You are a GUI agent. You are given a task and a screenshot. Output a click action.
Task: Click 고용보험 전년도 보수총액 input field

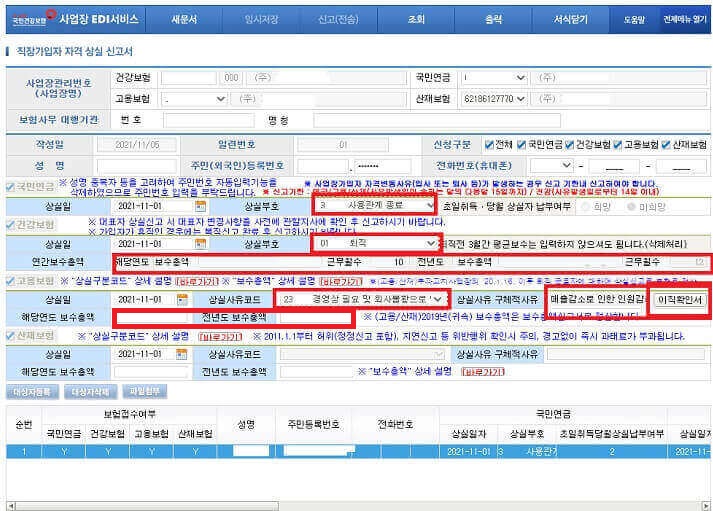[316, 318]
